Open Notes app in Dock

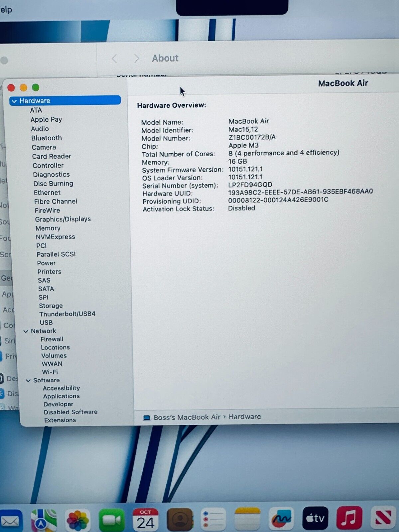point(247,519)
